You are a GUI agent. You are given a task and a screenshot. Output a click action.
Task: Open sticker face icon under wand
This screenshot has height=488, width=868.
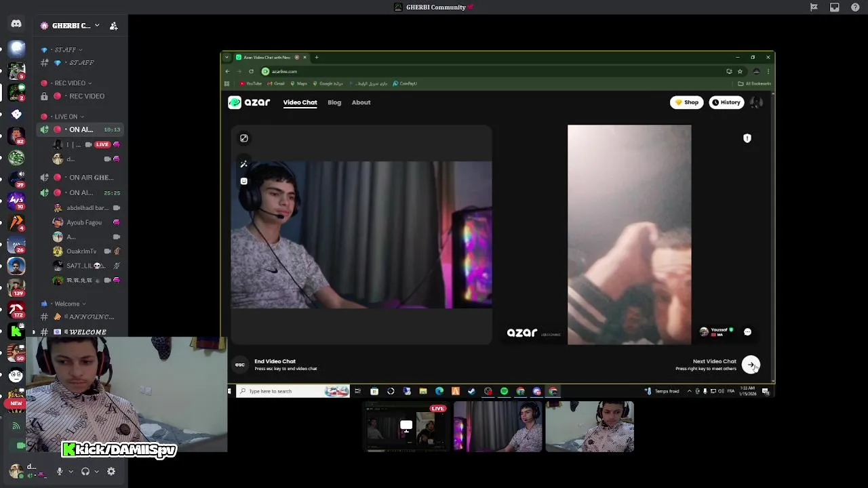tap(244, 181)
